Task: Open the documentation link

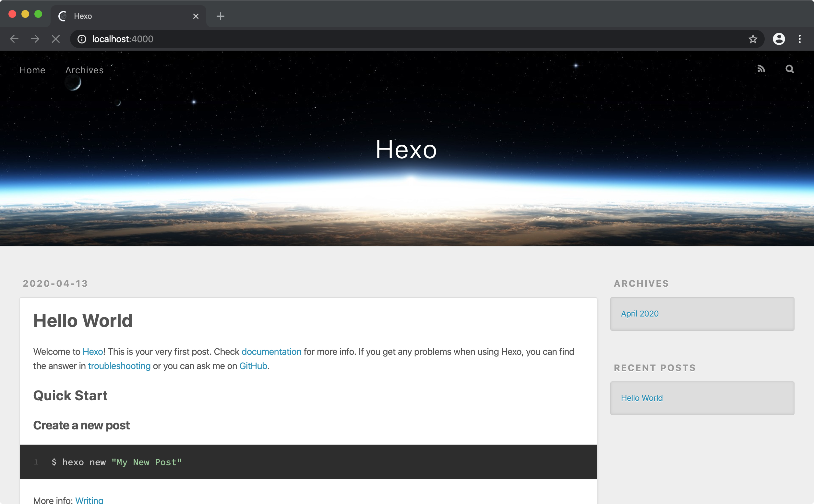Action: (271, 352)
